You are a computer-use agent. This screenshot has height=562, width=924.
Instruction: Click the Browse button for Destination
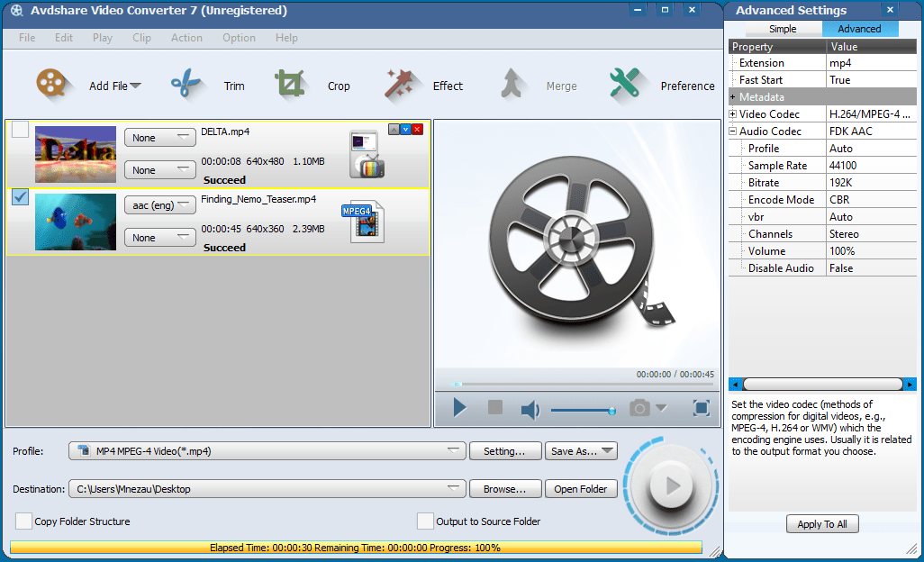coord(504,488)
